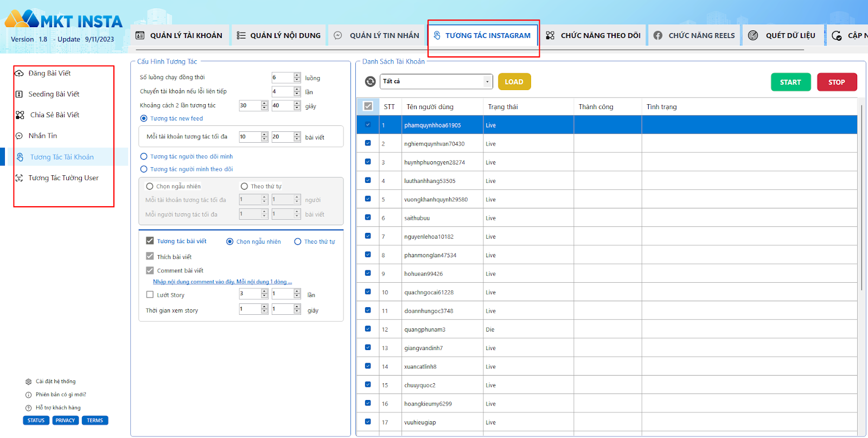
Task: Click the Cập Nhật refresh icon
Action: (x=837, y=35)
